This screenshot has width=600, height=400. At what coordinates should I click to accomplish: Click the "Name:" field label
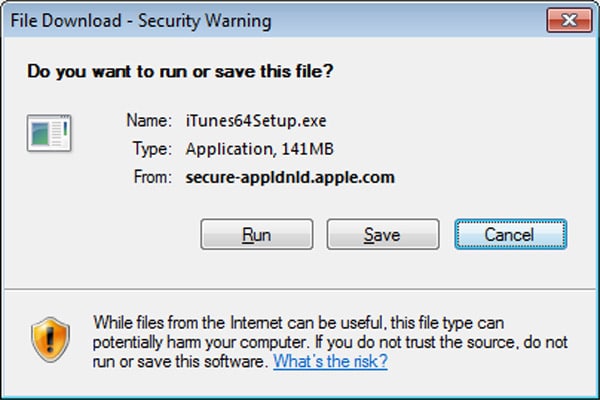pyautogui.click(x=149, y=120)
